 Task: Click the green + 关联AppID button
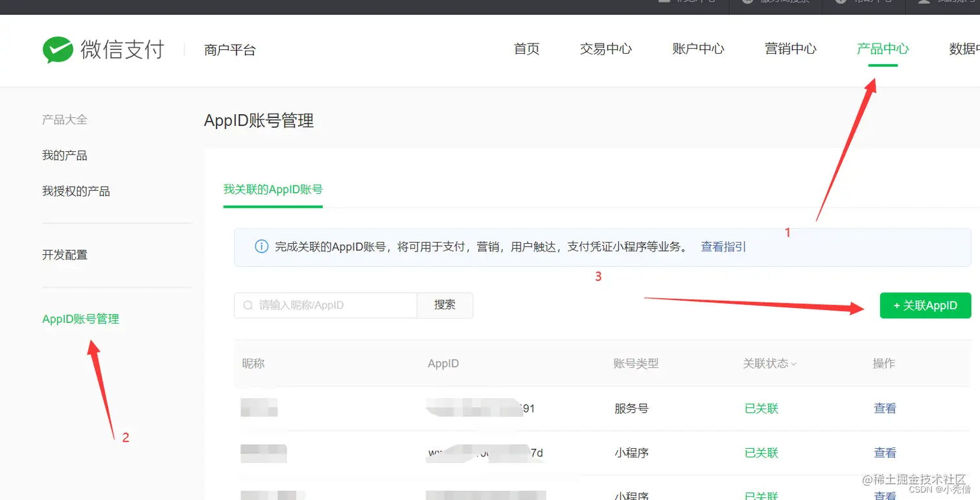pyautogui.click(x=925, y=305)
